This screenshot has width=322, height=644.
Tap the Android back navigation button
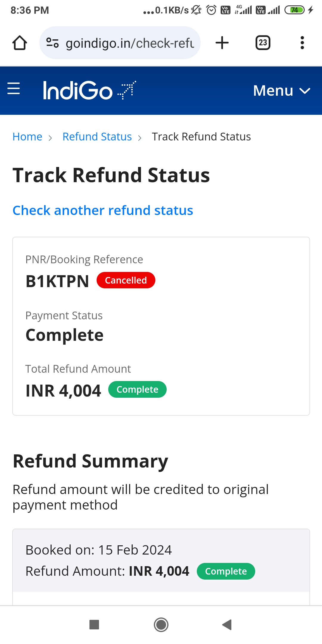[x=227, y=625]
